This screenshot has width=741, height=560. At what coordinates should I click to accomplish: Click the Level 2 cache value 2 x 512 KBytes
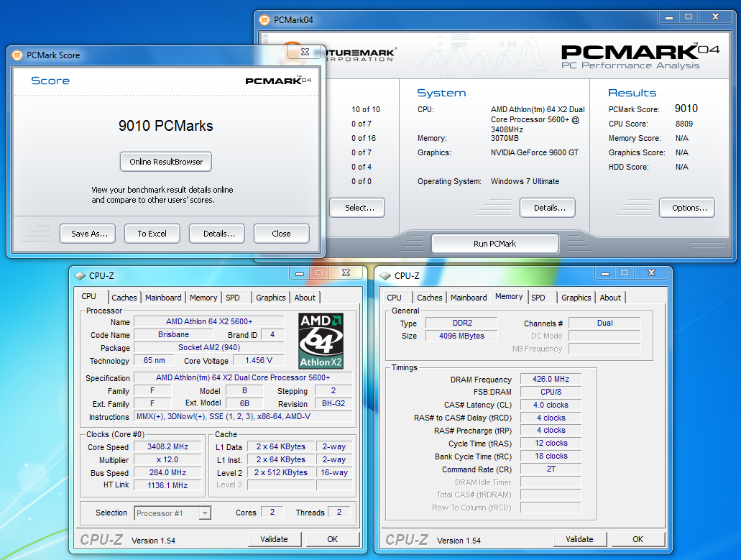point(281,472)
